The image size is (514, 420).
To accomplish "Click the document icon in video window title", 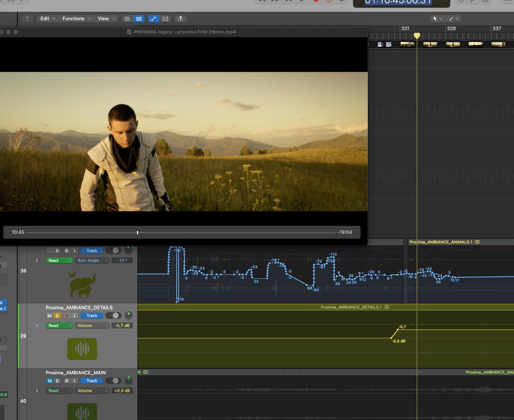I will (x=129, y=32).
